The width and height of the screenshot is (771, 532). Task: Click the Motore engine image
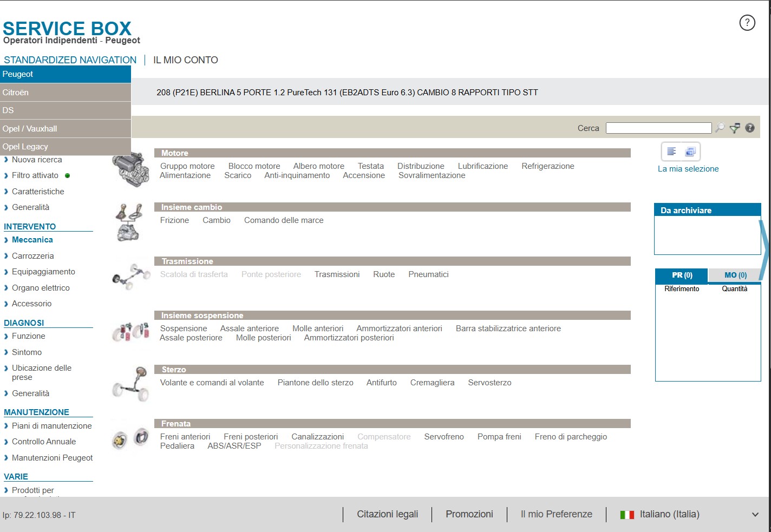(x=130, y=169)
